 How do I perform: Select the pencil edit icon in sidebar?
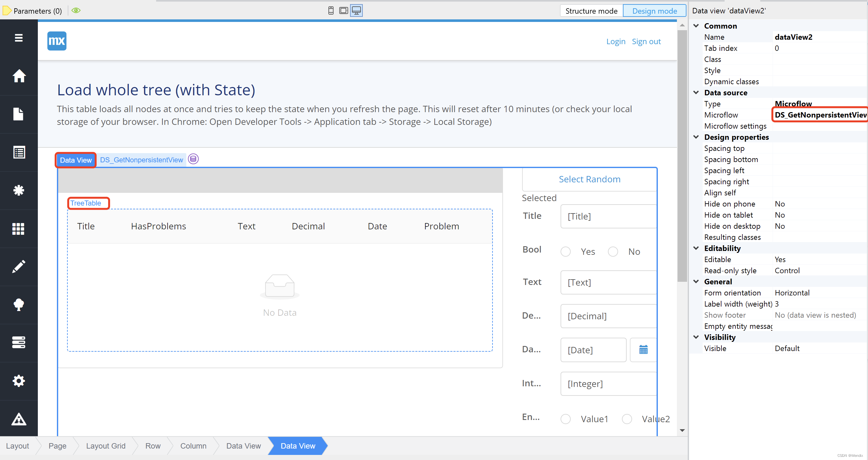(x=19, y=266)
